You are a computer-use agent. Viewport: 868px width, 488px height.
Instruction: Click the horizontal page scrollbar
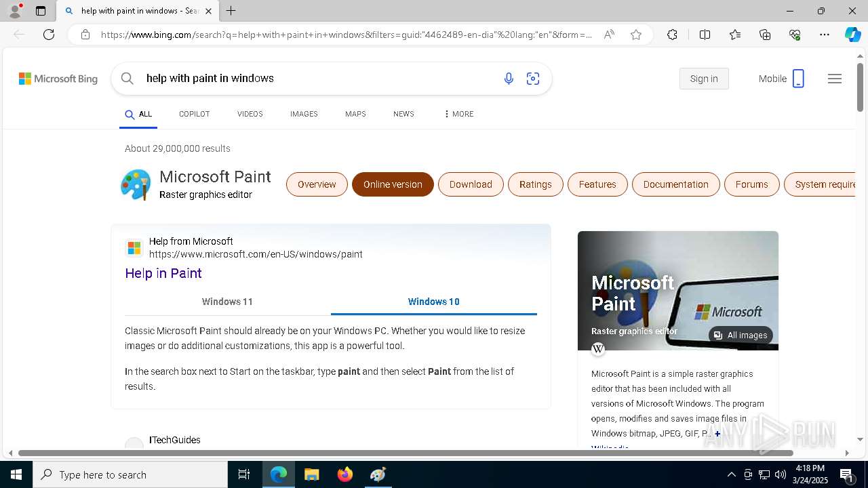pyautogui.click(x=406, y=453)
